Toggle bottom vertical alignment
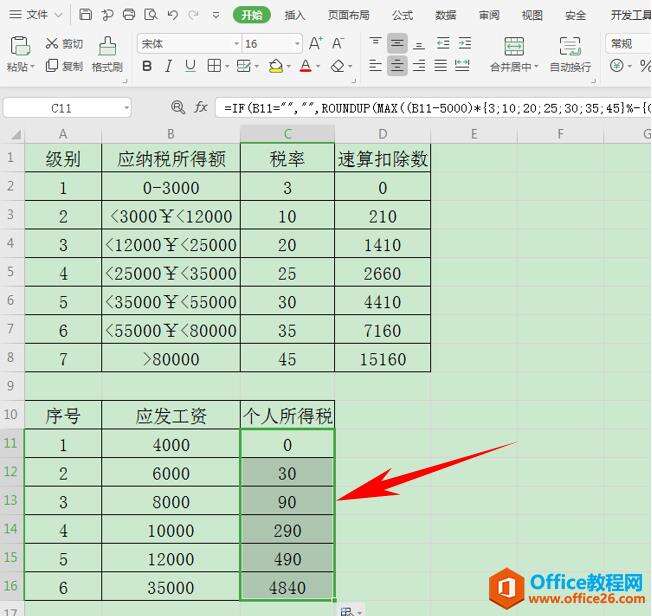 coord(419,44)
